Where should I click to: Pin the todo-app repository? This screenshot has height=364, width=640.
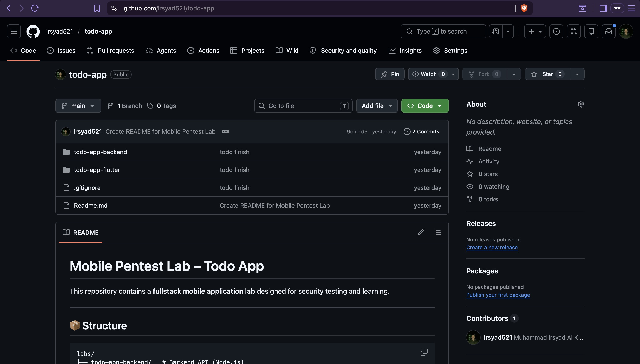[390, 74]
